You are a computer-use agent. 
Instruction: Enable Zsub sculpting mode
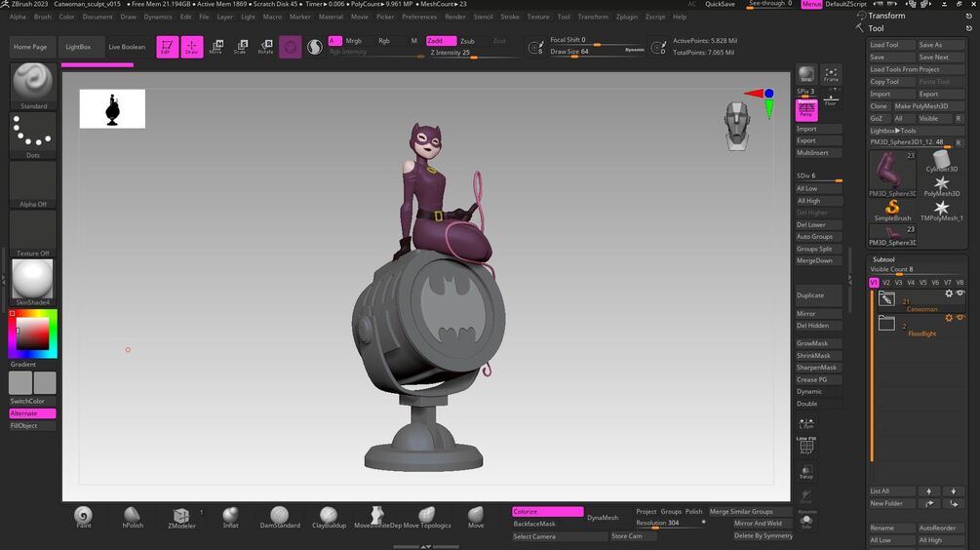[467, 41]
